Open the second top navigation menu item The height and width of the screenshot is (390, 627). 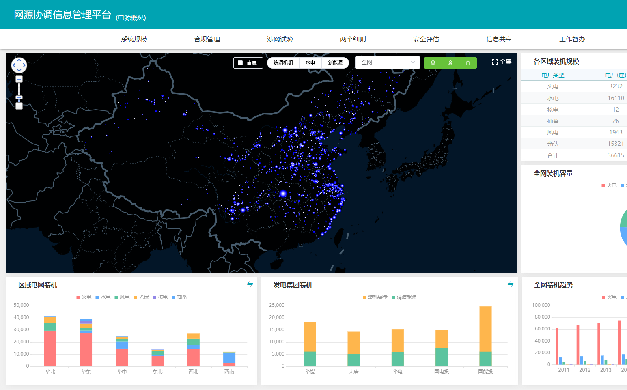(207, 39)
